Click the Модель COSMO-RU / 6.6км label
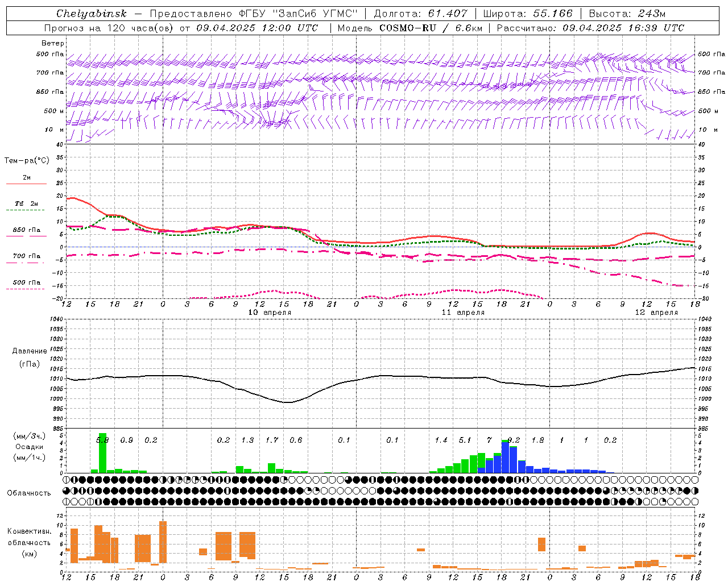 pos(409,28)
